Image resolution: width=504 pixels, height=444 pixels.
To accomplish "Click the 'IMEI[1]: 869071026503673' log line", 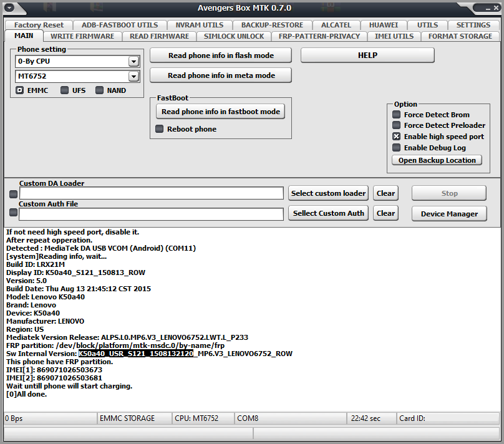I will click(x=54, y=370).
